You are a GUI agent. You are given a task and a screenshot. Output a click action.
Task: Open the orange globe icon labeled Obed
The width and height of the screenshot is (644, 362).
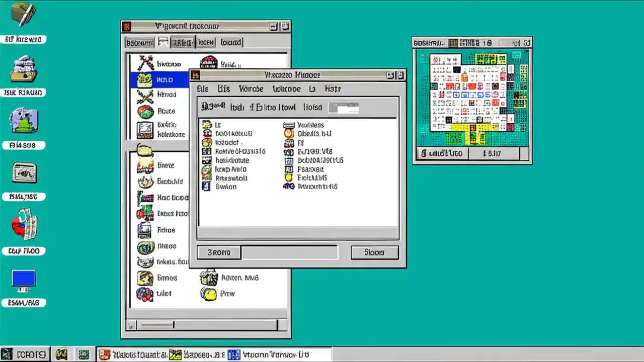(289, 133)
